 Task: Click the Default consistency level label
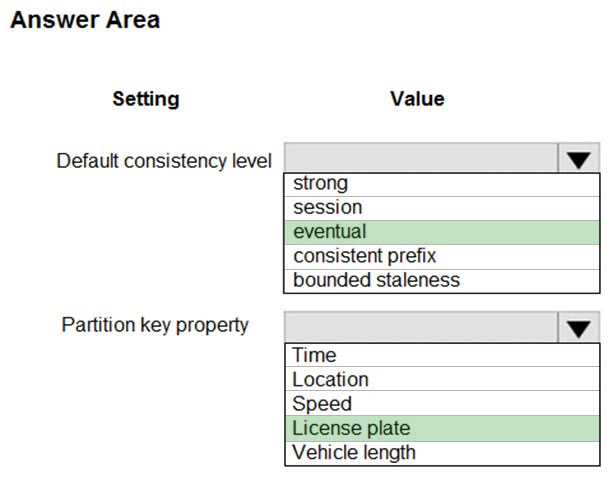click(164, 161)
